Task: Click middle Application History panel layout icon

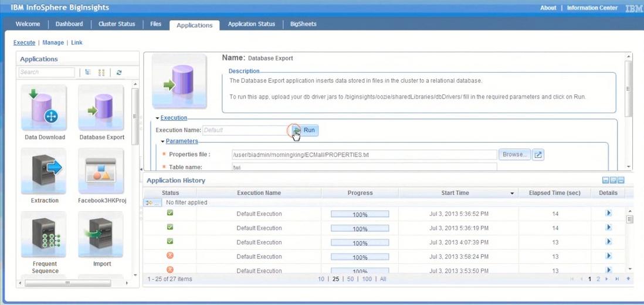Action: [613, 180]
